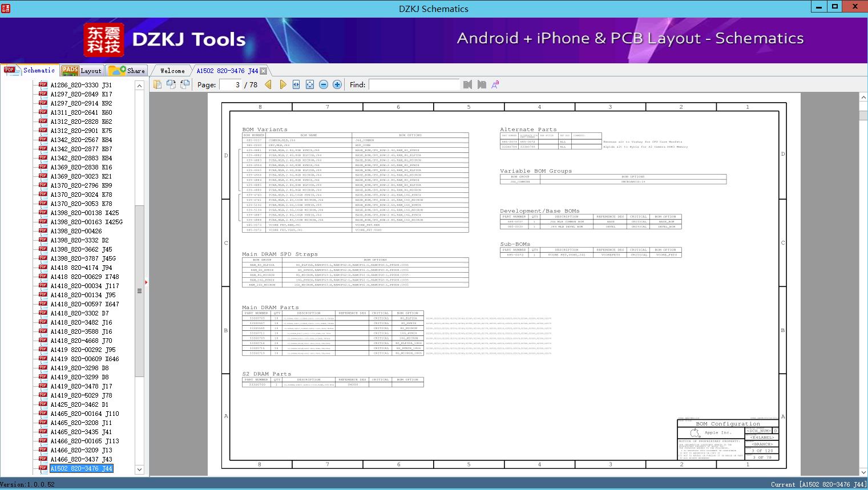Click the PDF icon beside A1369_820-3023 K21
Image resolution: width=868 pixels, height=490 pixels.
[x=43, y=176]
